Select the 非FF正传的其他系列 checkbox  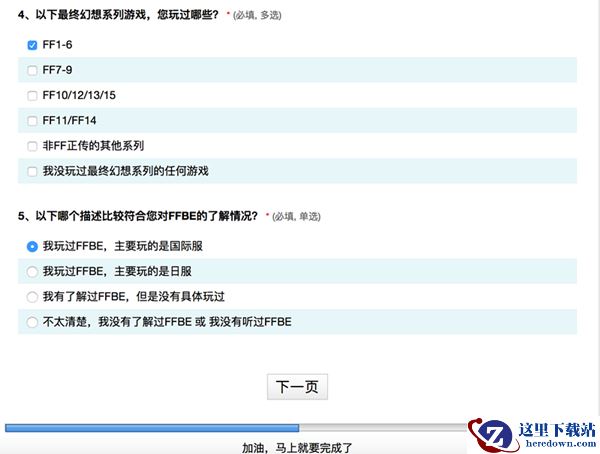33,146
